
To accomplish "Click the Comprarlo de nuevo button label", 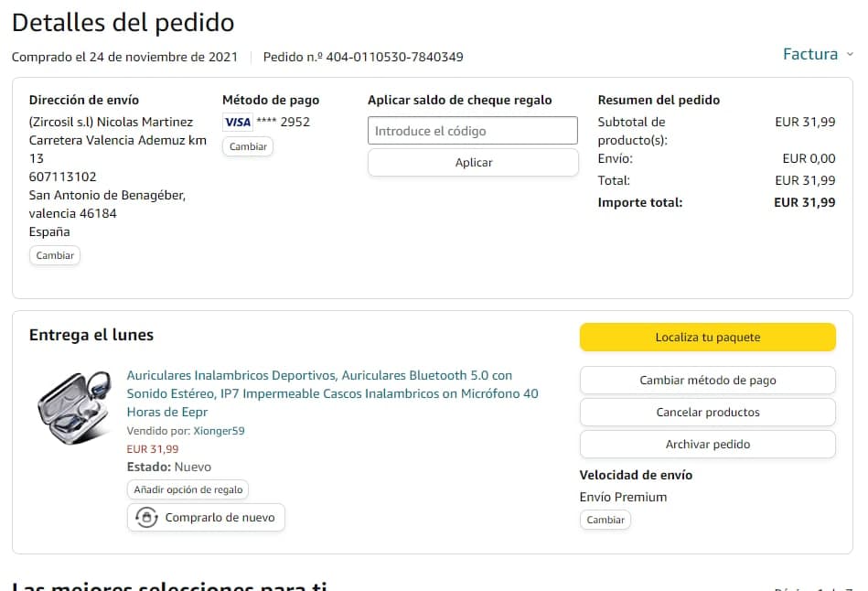I will pyautogui.click(x=220, y=518).
